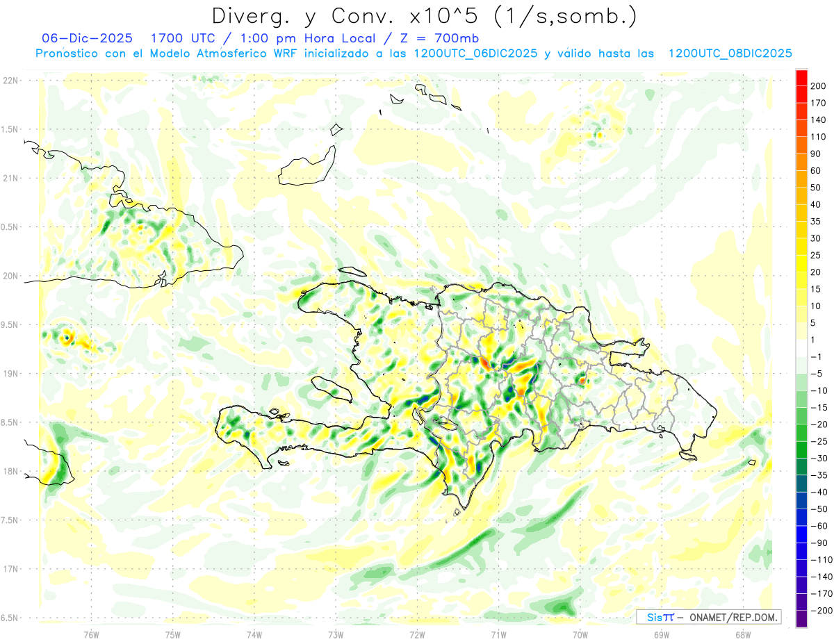Click the blue swatch between -60 and -90
This screenshot has width=834, height=644.
tap(801, 534)
